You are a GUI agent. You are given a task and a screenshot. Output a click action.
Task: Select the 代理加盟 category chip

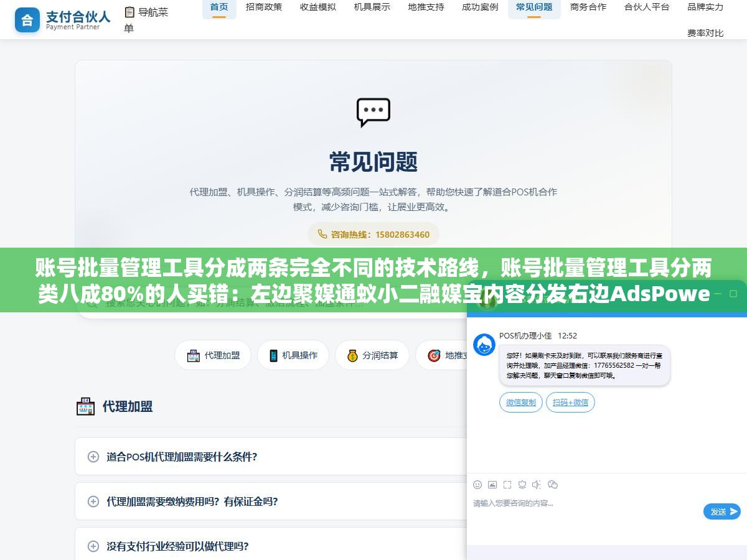pos(213,355)
